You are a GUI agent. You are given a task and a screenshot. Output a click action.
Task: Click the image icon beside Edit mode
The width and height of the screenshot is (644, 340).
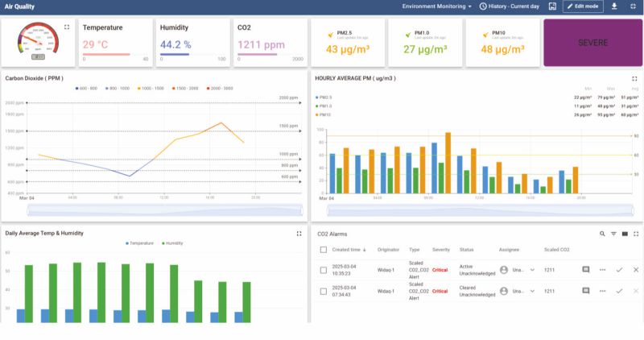(552, 6)
